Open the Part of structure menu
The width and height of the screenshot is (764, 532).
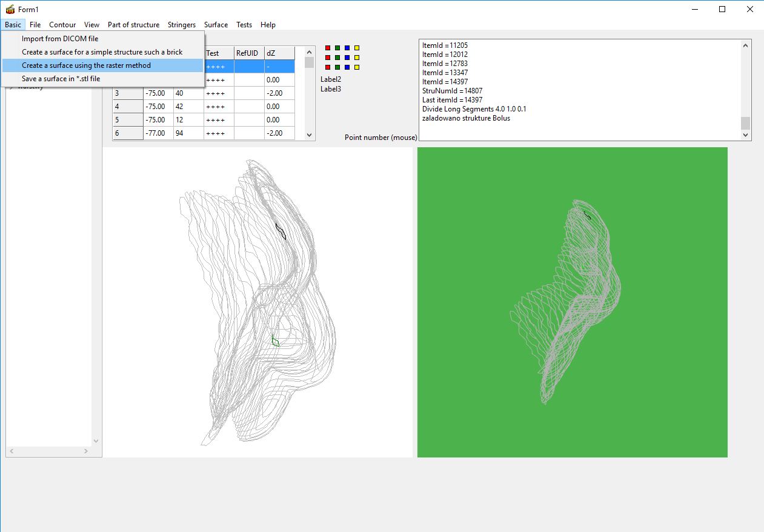133,25
